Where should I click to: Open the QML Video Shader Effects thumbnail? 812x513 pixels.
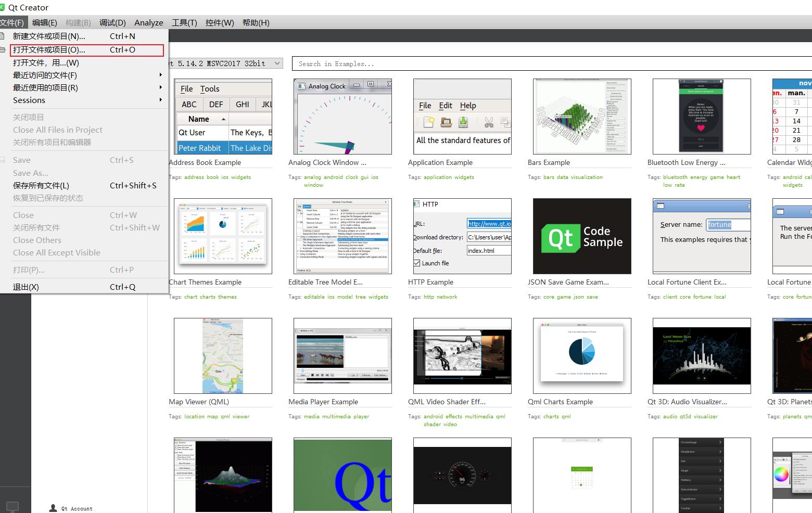coord(462,356)
